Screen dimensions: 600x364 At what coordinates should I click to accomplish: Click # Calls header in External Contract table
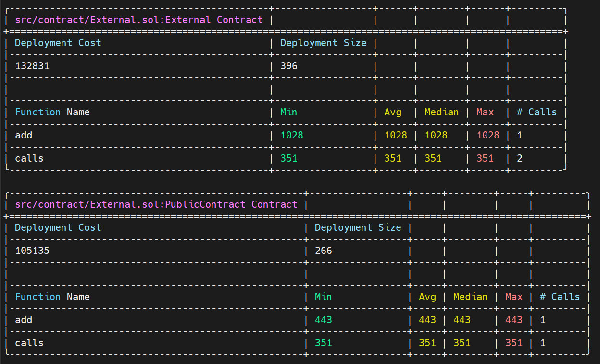(x=537, y=112)
